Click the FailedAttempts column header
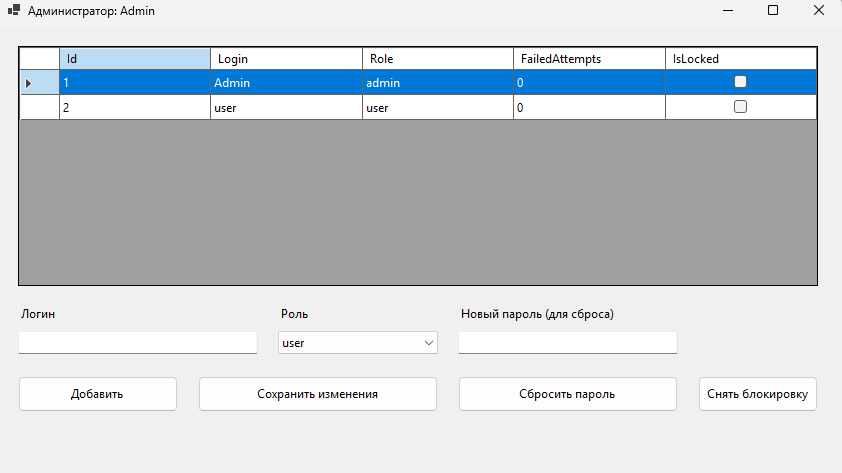 tap(589, 59)
